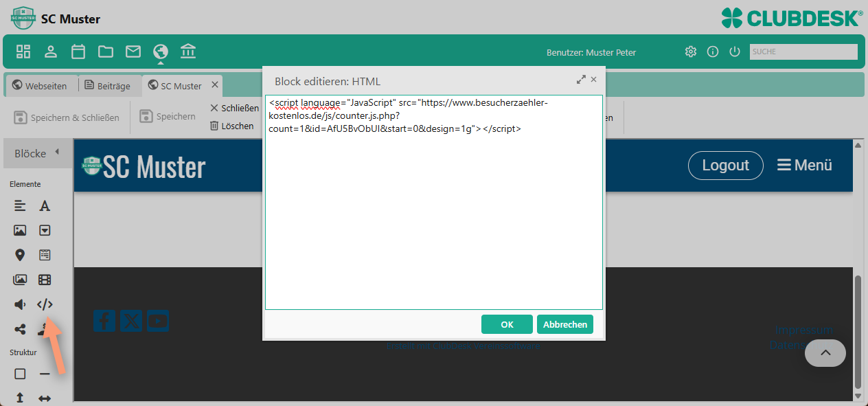Select the image gallery block element
The height and width of the screenshot is (406, 868).
click(x=20, y=280)
